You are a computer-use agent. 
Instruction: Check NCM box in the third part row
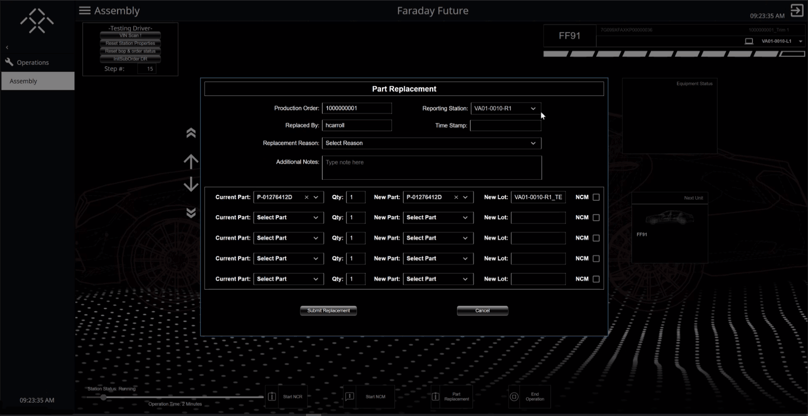click(596, 238)
